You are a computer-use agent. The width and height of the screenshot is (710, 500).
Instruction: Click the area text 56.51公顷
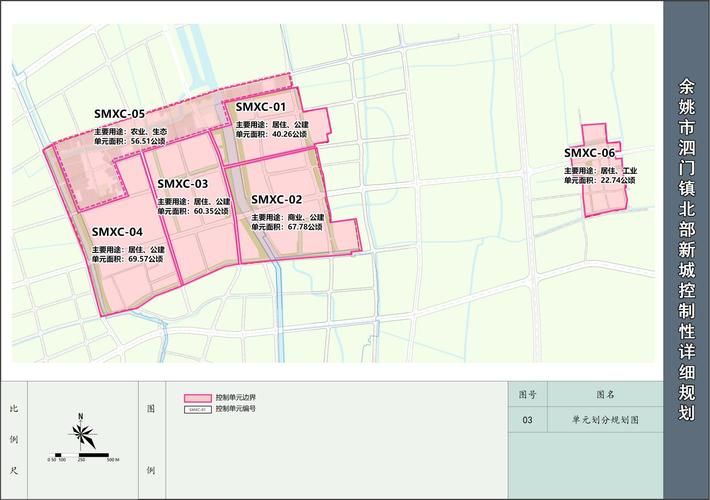[148, 141]
